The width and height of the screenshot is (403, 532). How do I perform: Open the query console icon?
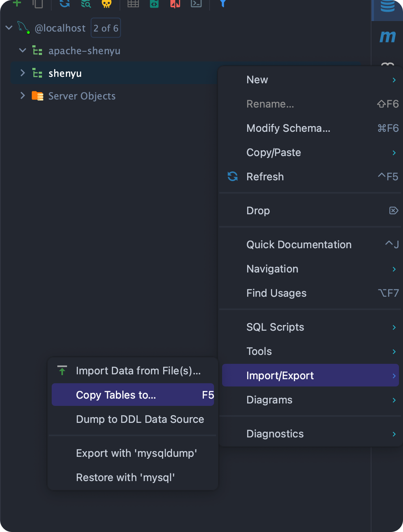196,3
